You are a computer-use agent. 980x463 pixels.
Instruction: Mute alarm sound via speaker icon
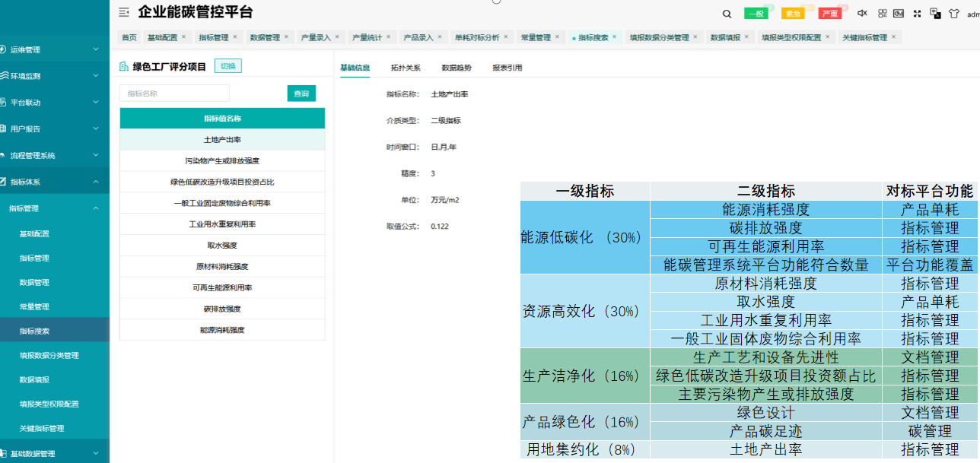pos(863,13)
